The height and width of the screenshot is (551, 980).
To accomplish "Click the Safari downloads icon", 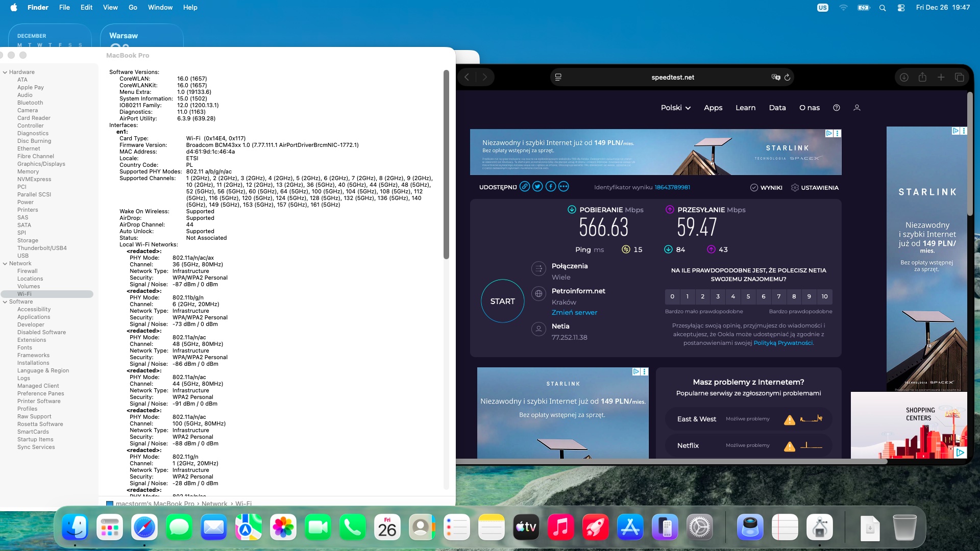I will (x=904, y=77).
